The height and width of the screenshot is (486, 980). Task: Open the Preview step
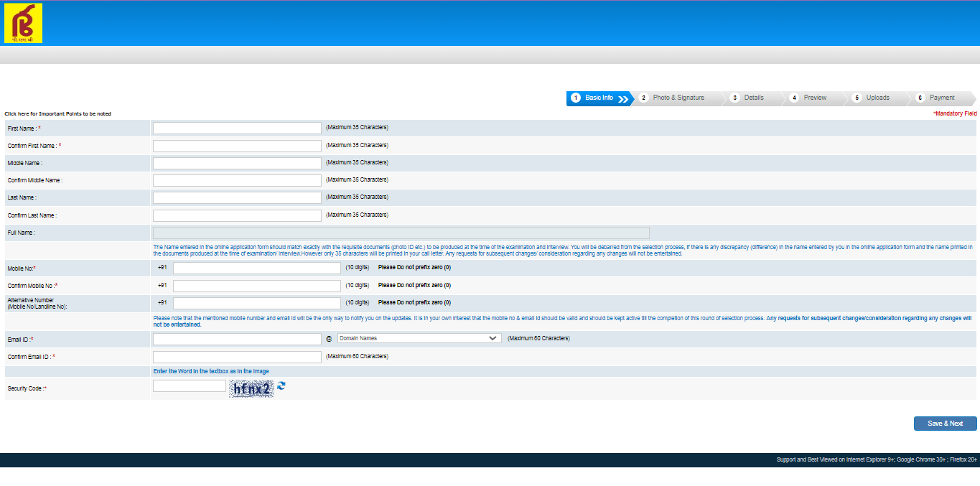click(814, 98)
